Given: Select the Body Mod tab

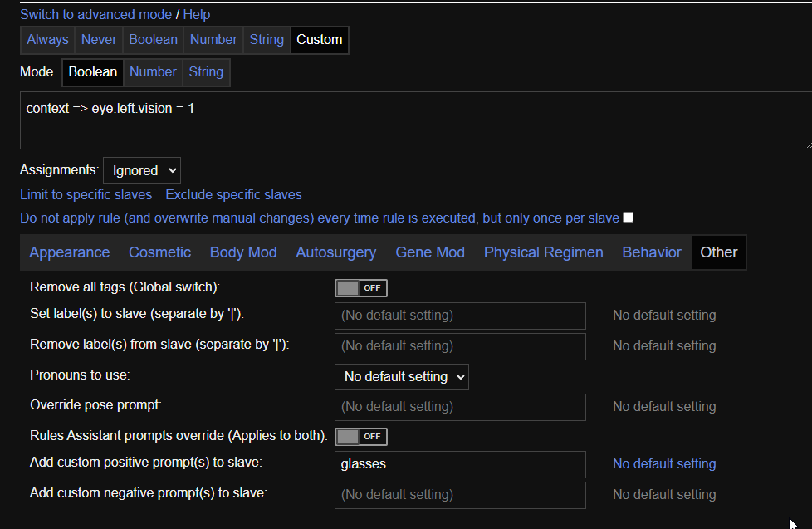Looking at the screenshot, I should [243, 252].
